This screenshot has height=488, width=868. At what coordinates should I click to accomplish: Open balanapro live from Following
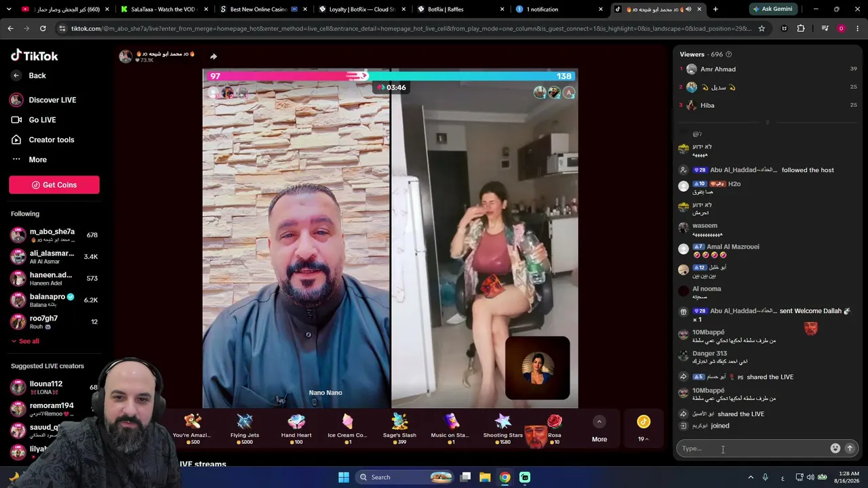(54, 300)
